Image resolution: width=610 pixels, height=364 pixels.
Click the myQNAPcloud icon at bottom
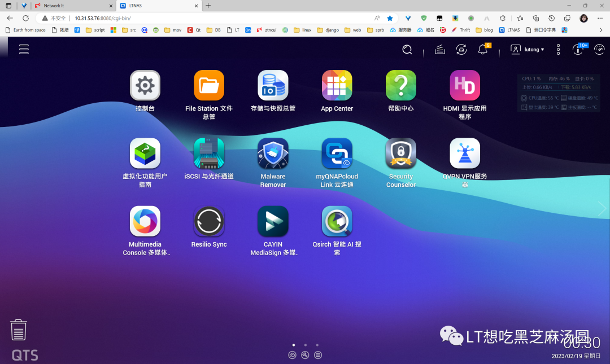click(x=292, y=355)
